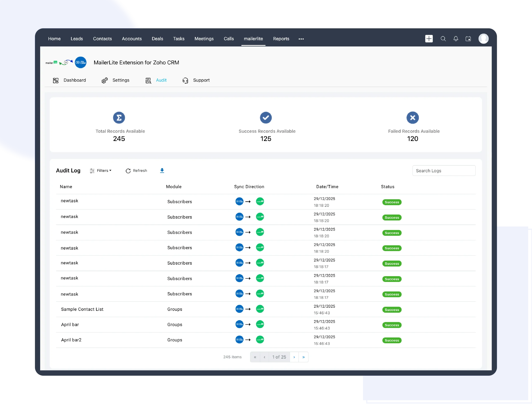Open the mailerlite tab in the navigation
The image size is (532, 404).
click(x=253, y=39)
